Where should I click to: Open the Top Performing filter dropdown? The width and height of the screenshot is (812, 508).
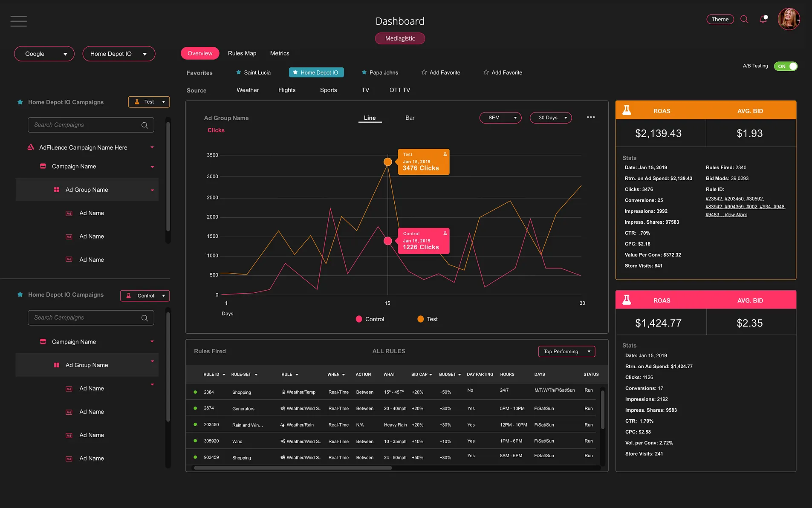(x=566, y=352)
